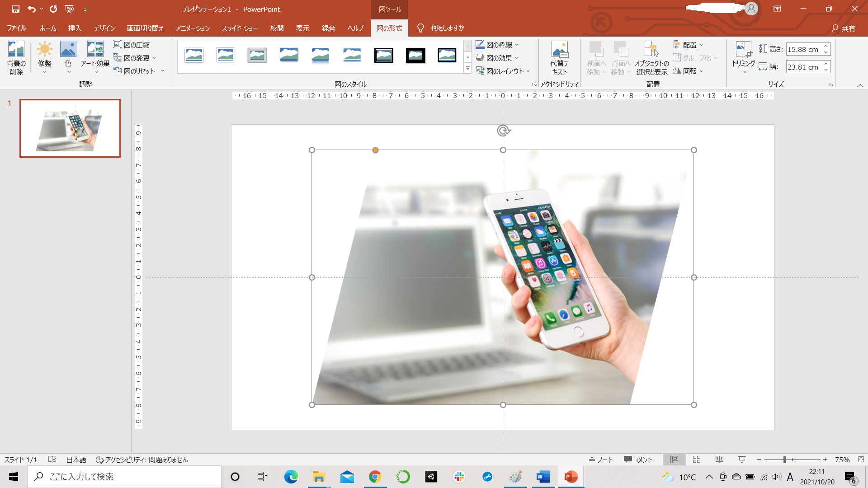Click the 背景の削除 (Remove Background) icon
Viewport: 868px width, 488px height.
pos(16,57)
